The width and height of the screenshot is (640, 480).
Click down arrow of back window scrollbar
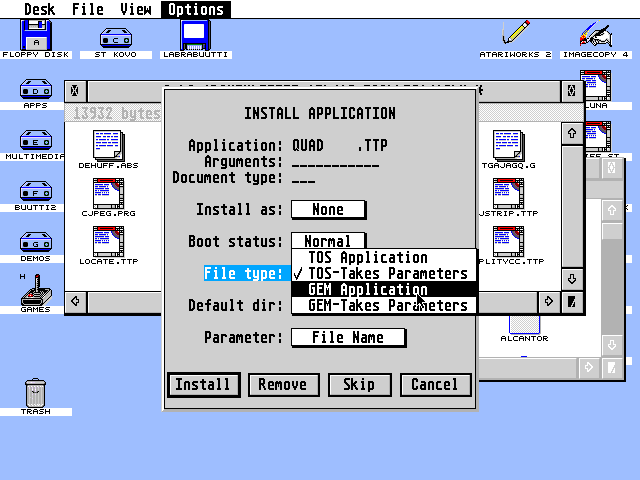coord(611,345)
